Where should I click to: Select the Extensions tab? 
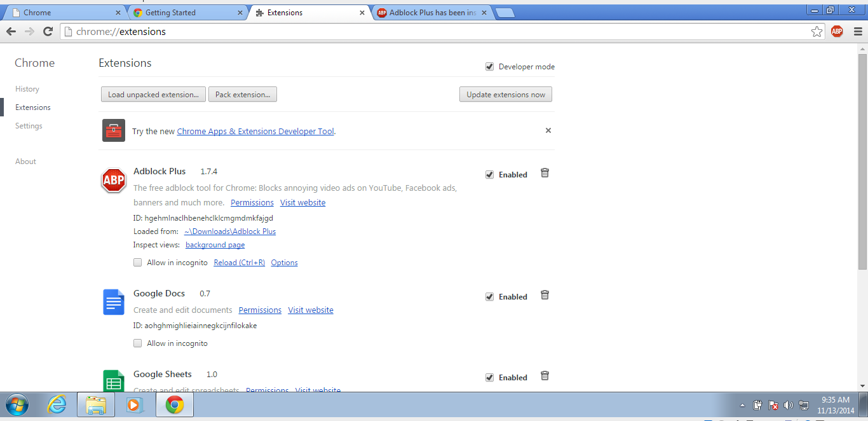(309, 13)
